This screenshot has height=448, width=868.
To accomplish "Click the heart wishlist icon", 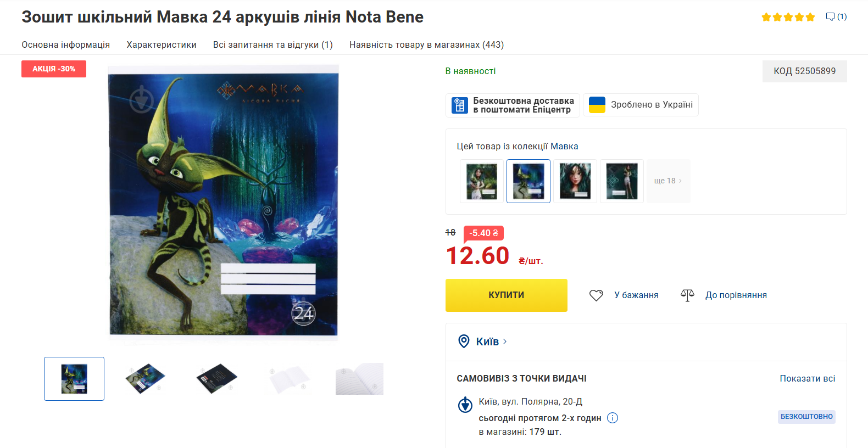I will point(596,295).
